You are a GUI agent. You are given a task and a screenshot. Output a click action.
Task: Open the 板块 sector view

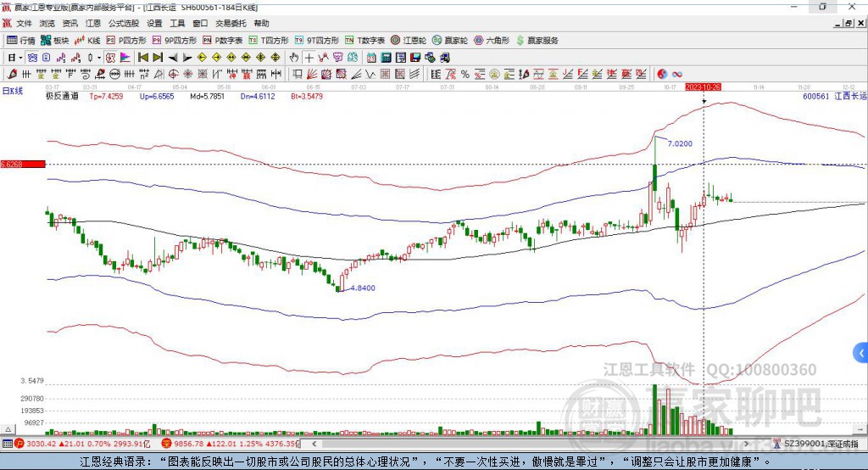tap(54, 41)
